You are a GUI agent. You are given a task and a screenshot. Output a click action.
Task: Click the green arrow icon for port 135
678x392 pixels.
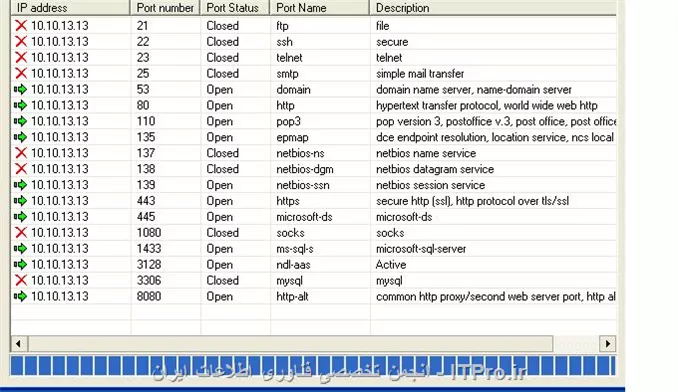tap(20, 137)
